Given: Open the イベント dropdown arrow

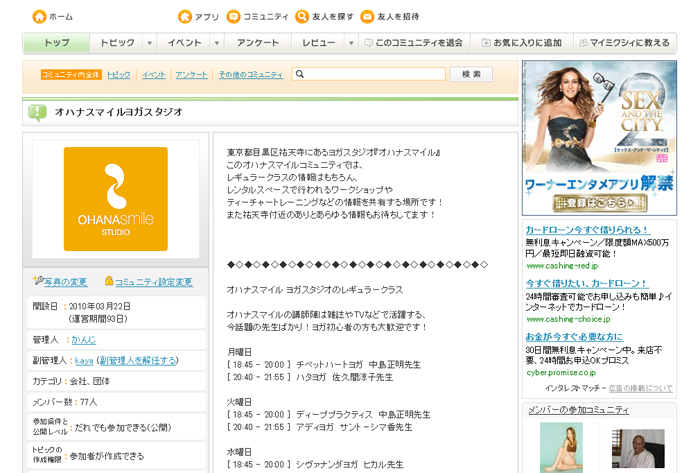Looking at the screenshot, I should [217, 43].
